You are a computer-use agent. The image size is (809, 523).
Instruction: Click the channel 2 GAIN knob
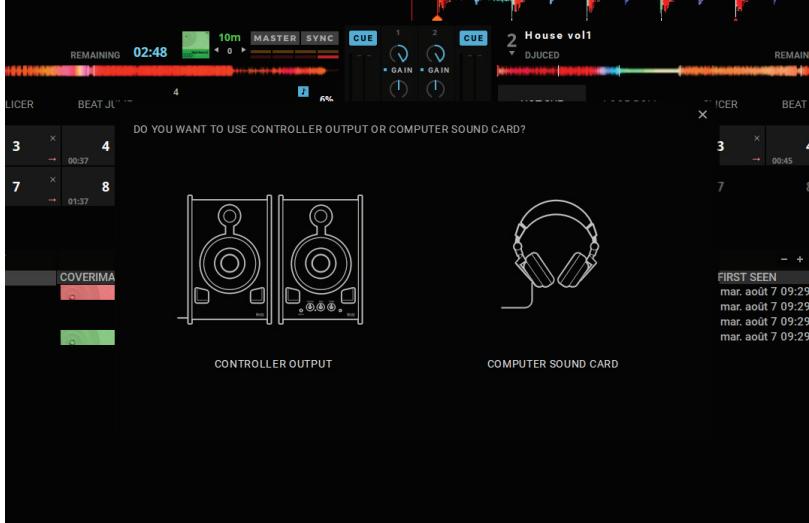click(x=435, y=53)
